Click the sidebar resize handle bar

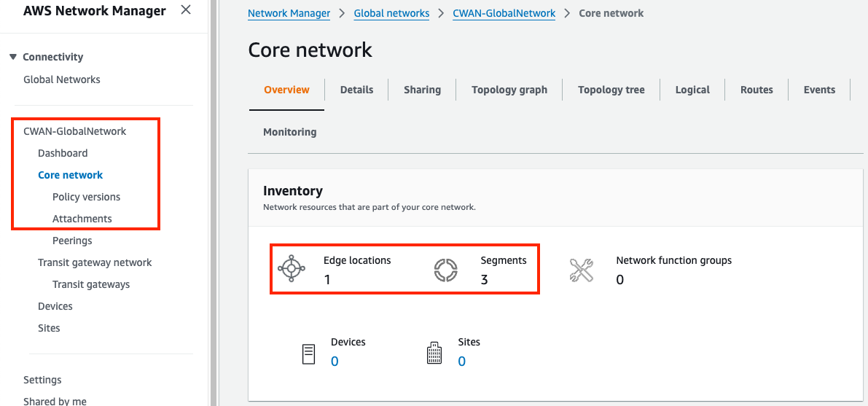[x=213, y=203]
